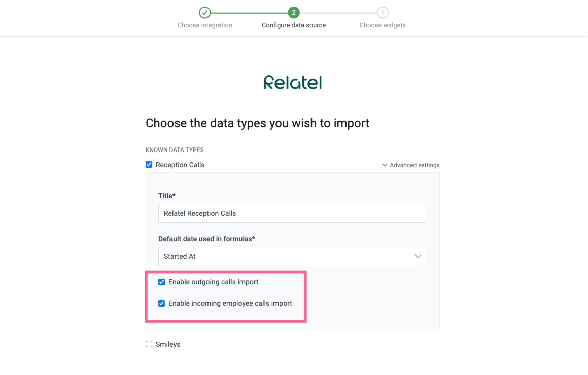Image resolution: width=588 pixels, height=375 pixels.
Task: Jump to the Choose widgets step label
Action: [x=383, y=25]
